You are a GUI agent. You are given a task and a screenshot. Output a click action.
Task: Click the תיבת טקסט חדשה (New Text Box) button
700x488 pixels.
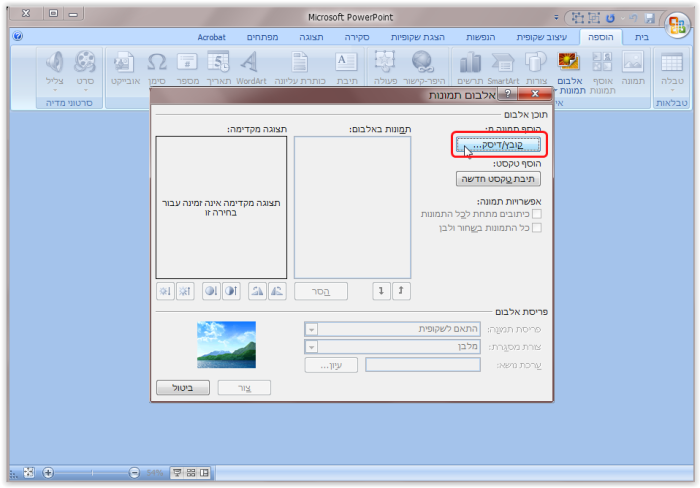pyautogui.click(x=498, y=179)
